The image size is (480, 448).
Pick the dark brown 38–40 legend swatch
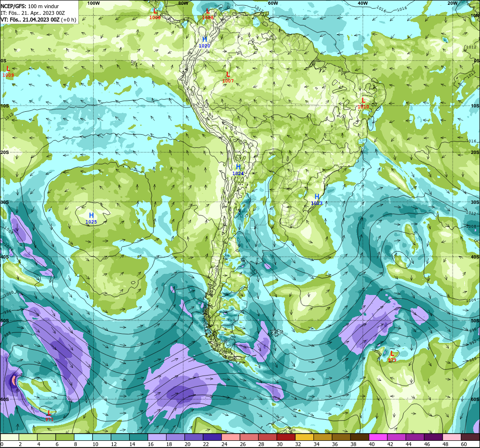click(360, 437)
